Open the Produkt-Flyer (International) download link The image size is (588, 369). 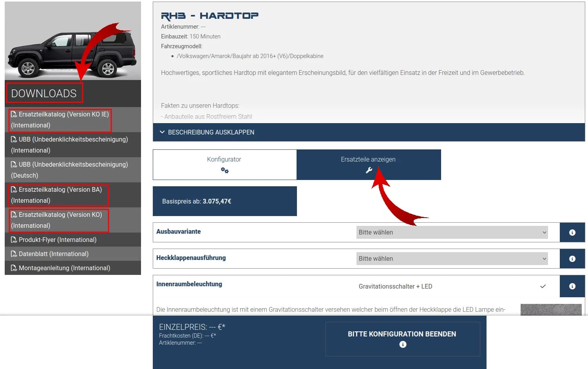(x=58, y=240)
